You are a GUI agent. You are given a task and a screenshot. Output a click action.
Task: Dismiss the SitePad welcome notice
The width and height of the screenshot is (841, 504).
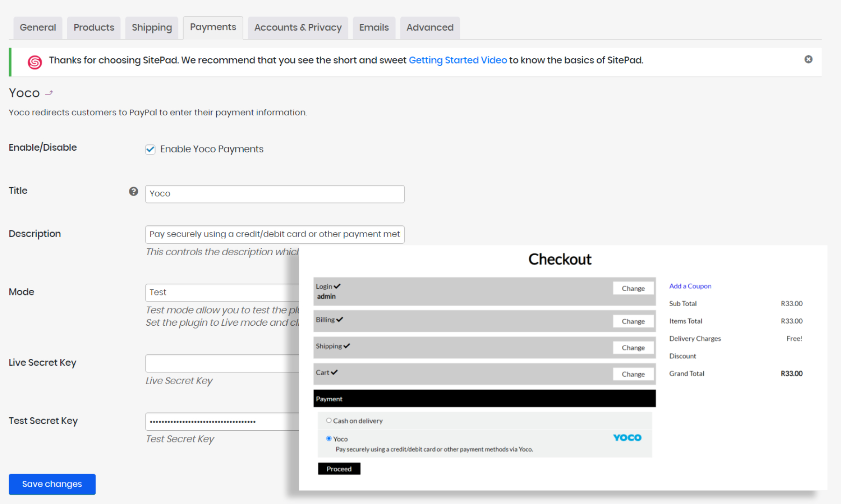tap(808, 59)
